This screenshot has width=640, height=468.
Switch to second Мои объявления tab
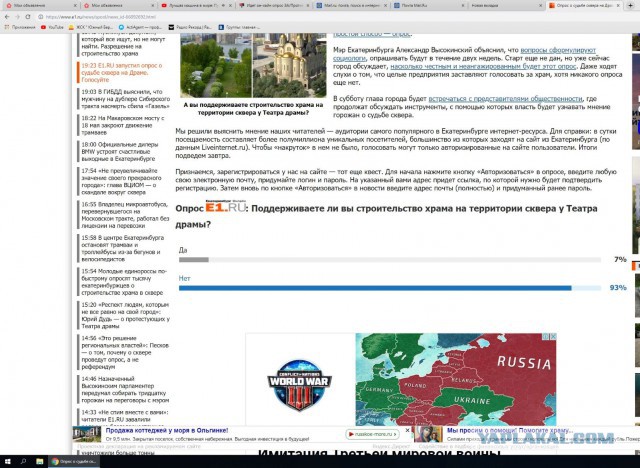118,6
